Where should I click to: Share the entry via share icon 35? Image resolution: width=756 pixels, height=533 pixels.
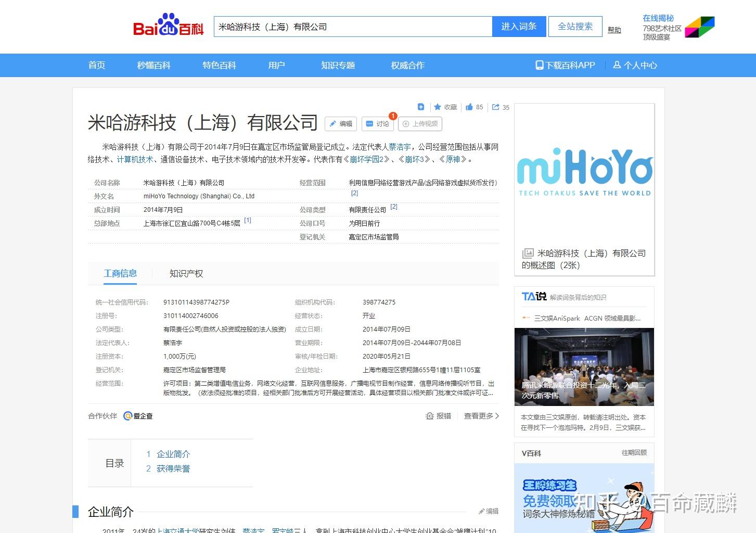pos(501,107)
